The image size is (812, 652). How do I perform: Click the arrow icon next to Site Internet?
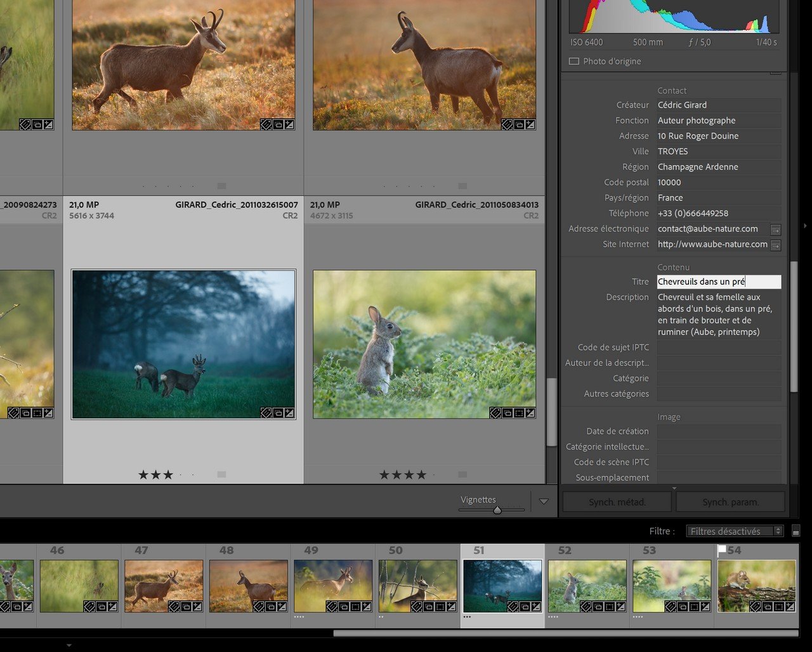point(775,245)
